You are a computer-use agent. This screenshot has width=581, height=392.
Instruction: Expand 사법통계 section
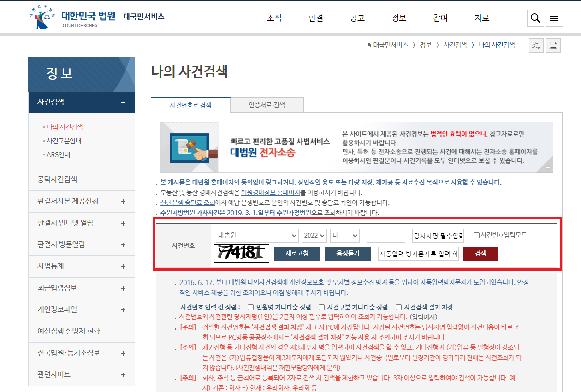123,267
